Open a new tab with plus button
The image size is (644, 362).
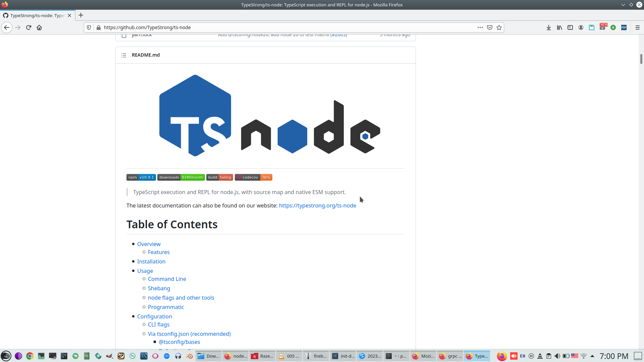coord(81,15)
